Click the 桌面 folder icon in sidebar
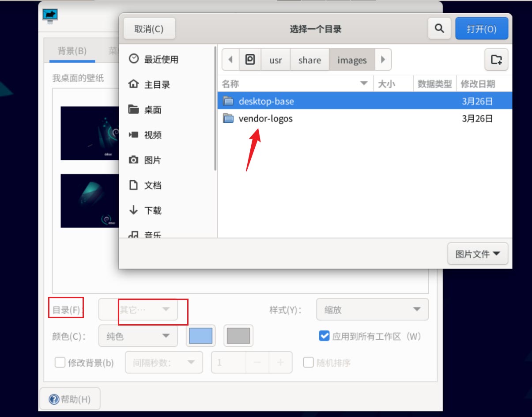The image size is (532, 417). [x=133, y=110]
